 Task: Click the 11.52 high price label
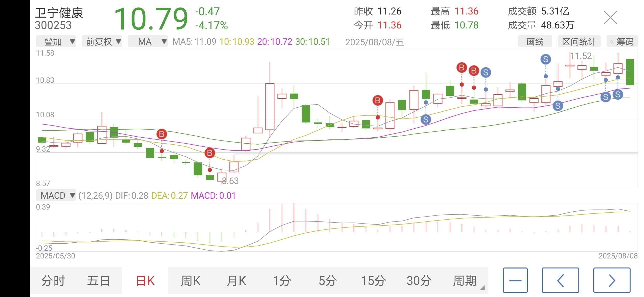click(x=581, y=56)
